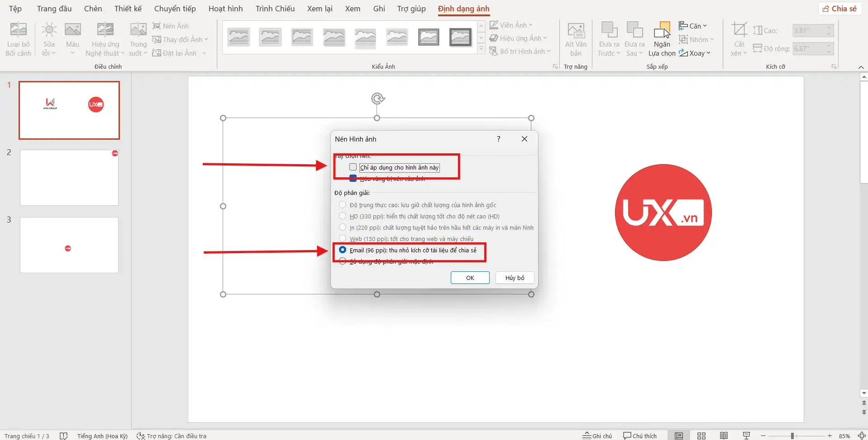This screenshot has height=440, width=868.
Task: Click the Chia sẻ share button
Action: tap(839, 9)
